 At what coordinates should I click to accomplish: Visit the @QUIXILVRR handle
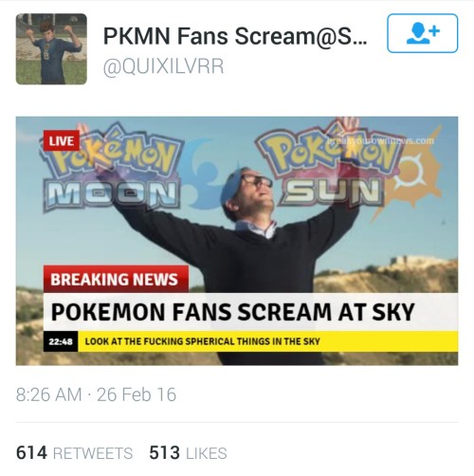[163, 66]
